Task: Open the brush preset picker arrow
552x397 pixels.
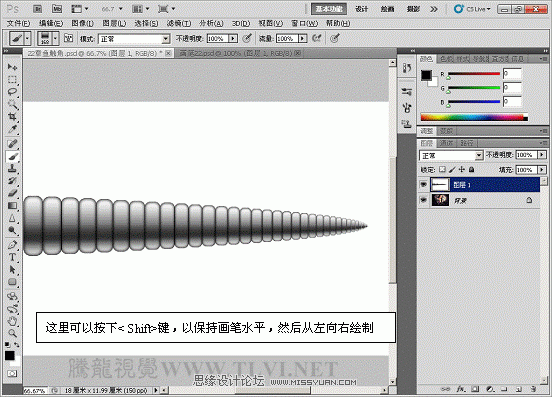Action: click(x=55, y=38)
